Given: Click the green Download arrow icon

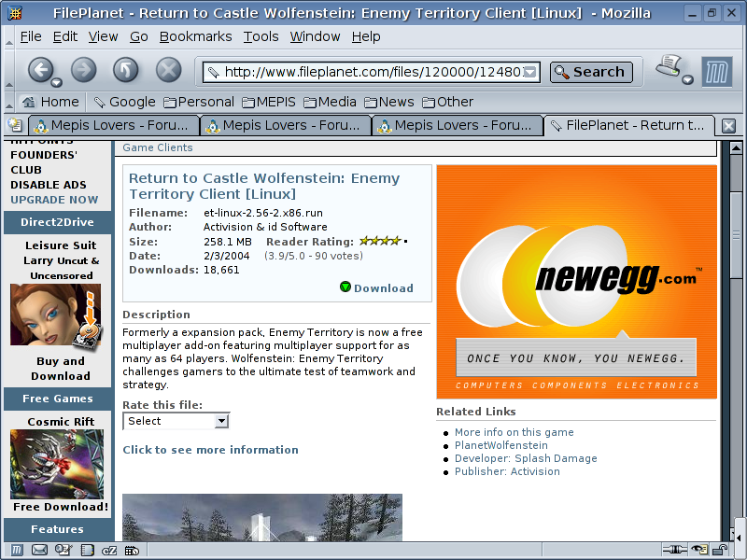Looking at the screenshot, I should (x=345, y=287).
